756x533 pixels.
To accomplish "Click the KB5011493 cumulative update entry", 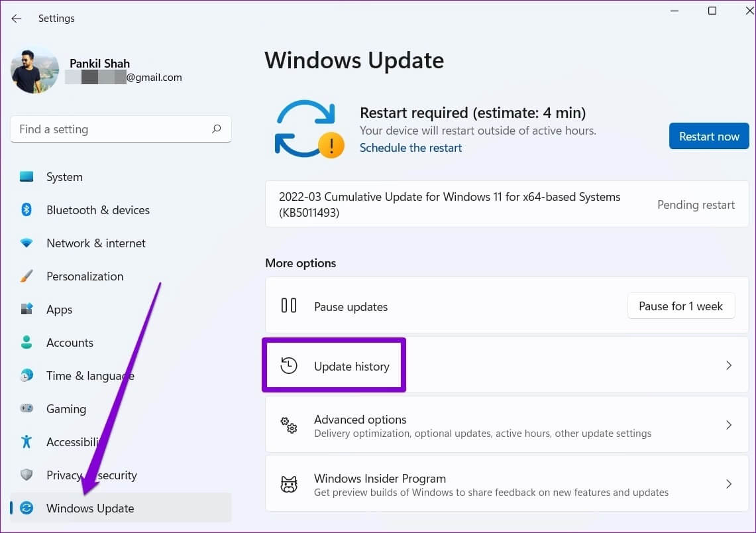I will tap(507, 205).
